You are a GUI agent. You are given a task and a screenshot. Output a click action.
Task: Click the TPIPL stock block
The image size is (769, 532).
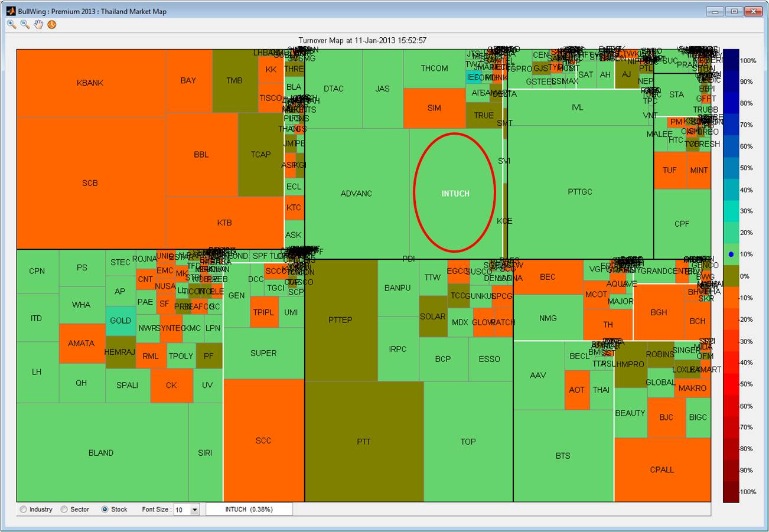(x=263, y=312)
